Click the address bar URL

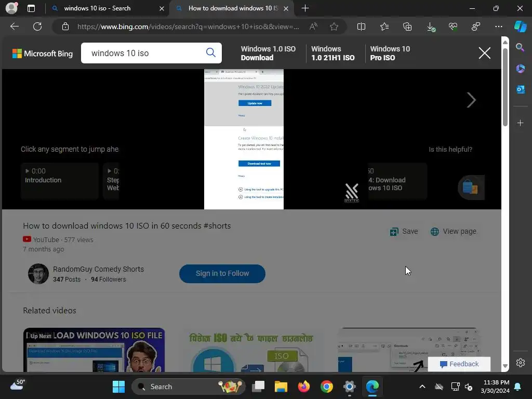[188, 26]
